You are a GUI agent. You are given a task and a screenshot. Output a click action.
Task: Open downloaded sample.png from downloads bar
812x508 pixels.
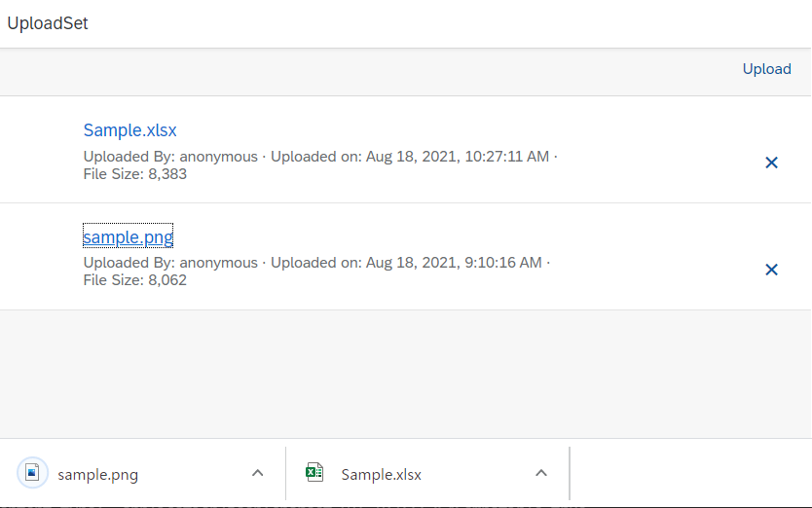98,474
